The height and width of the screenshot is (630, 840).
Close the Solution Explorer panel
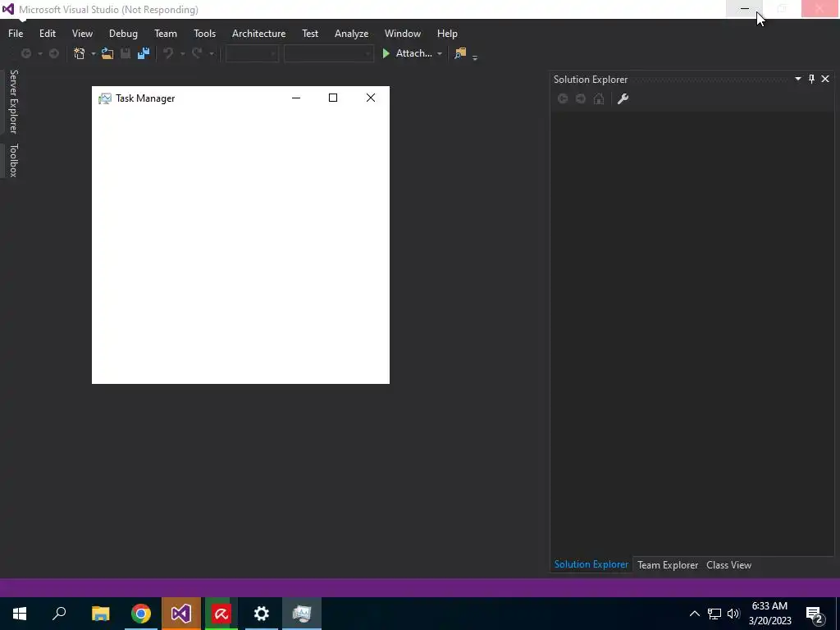pyautogui.click(x=825, y=79)
